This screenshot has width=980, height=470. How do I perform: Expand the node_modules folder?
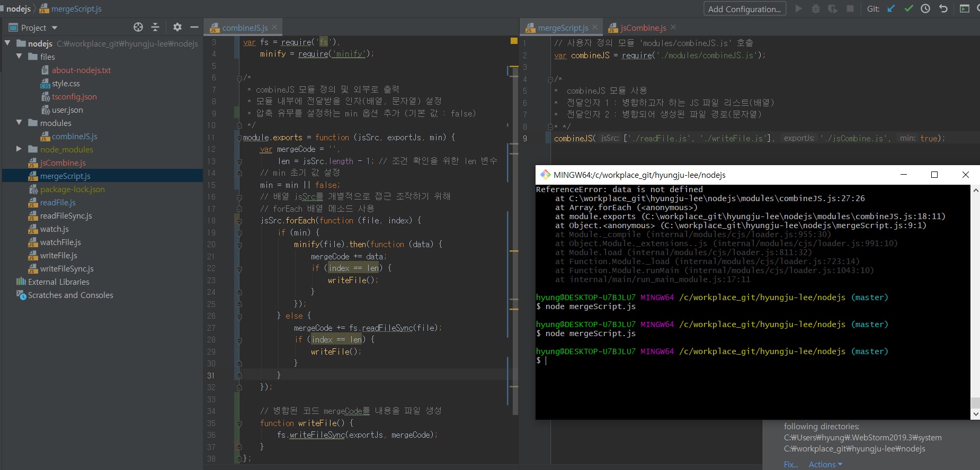(x=20, y=149)
